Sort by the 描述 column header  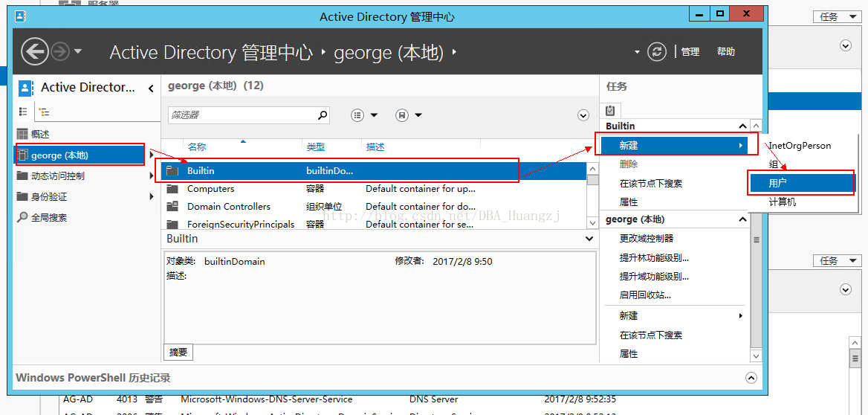375,147
